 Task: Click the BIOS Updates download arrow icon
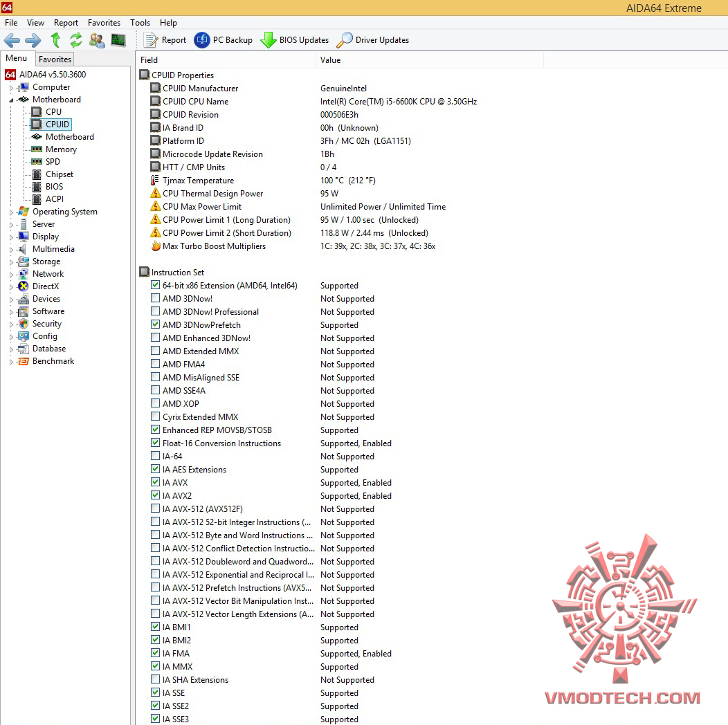point(269,40)
